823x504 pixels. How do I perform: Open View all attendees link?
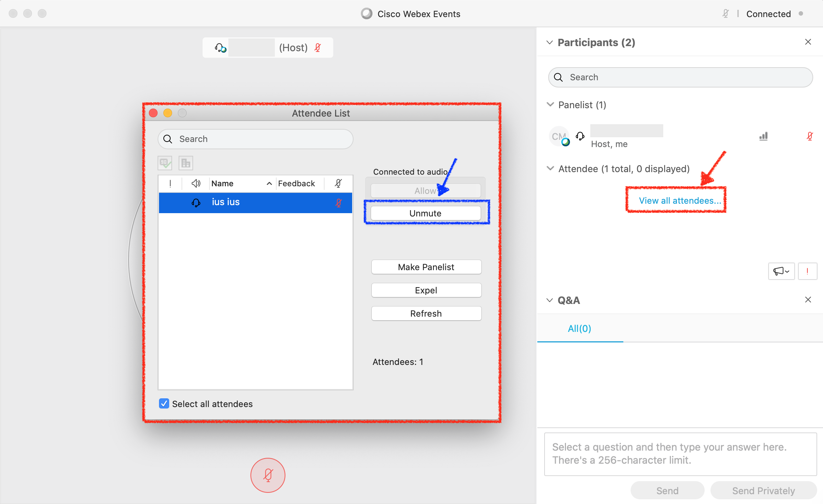[680, 200]
